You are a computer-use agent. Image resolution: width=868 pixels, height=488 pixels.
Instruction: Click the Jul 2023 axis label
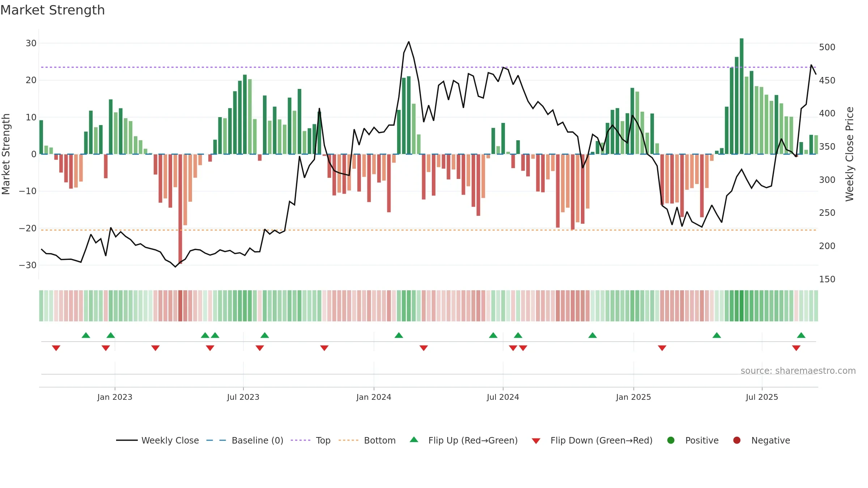(x=243, y=397)
